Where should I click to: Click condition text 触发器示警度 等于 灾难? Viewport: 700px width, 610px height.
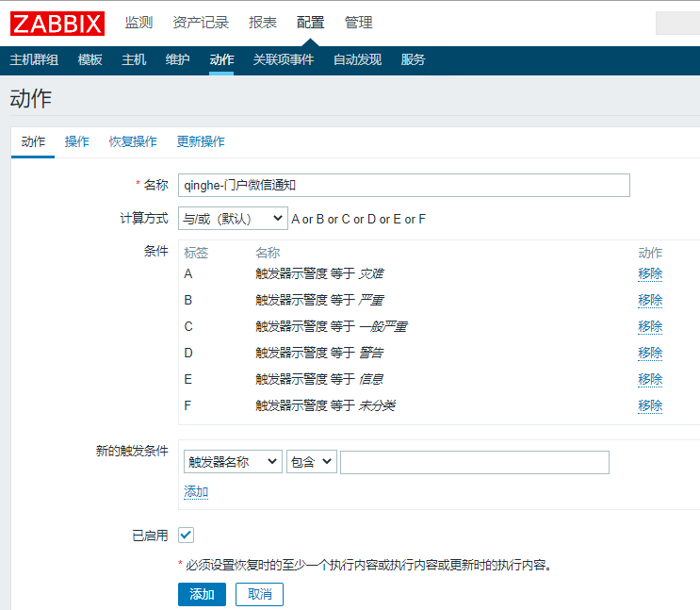319,273
